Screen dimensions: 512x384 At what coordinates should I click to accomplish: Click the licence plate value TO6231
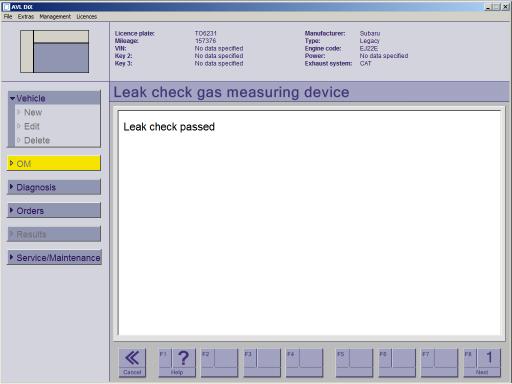click(206, 33)
